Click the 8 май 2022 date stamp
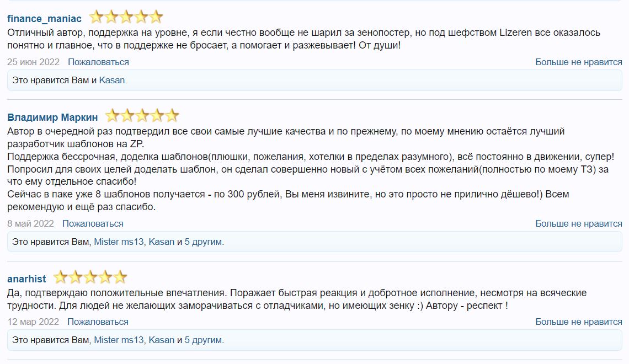629x364 pixels. 30,223
